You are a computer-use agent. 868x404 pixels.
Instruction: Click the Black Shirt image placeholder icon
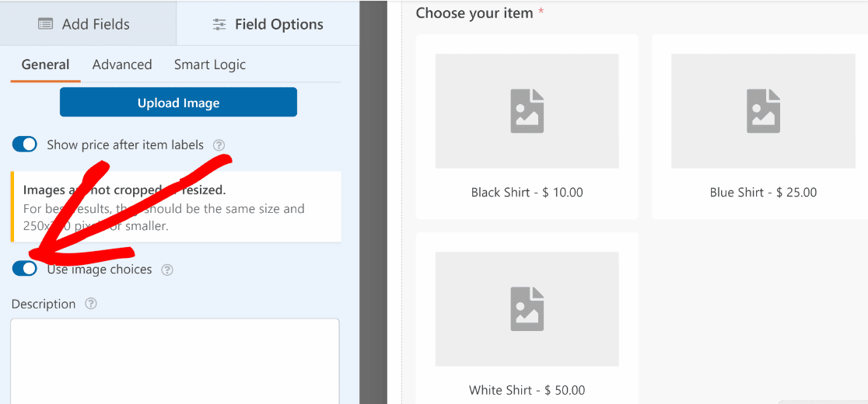527,111
